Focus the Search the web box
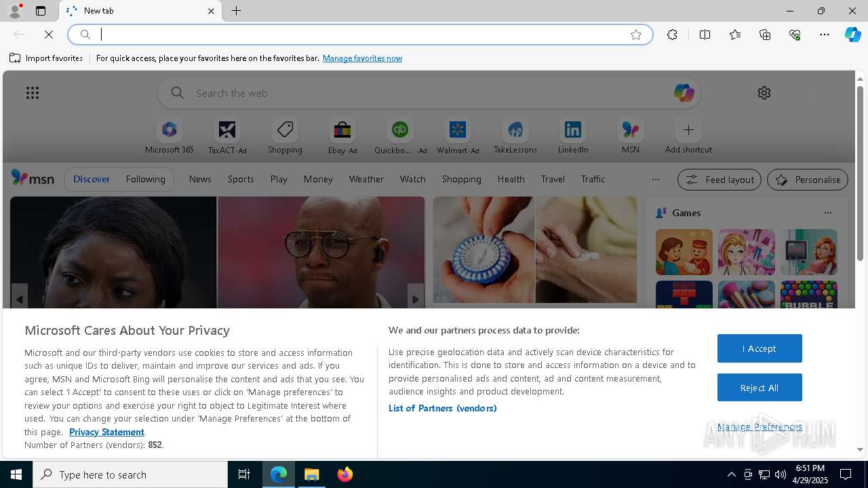The image size is (868, 488). click(x=429, y=93)
